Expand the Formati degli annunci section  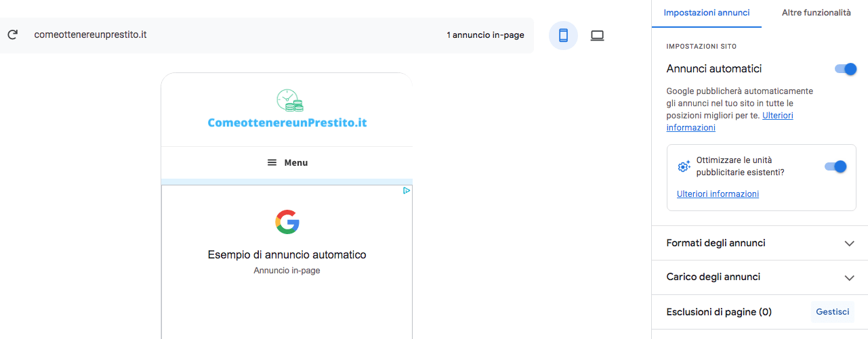pyautogui.click(x=760, y=243)
